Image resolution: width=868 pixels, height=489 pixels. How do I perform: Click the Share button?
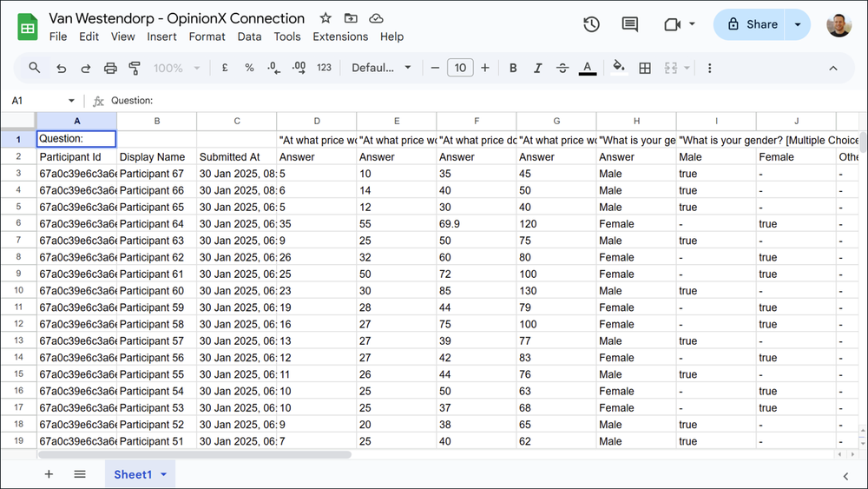(750, 24)
